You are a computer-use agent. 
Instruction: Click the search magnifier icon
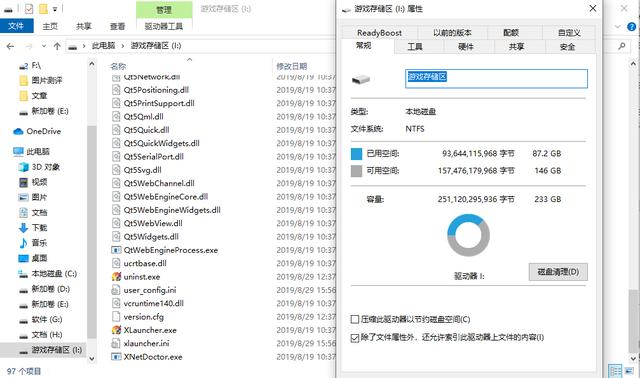[622, 46]
